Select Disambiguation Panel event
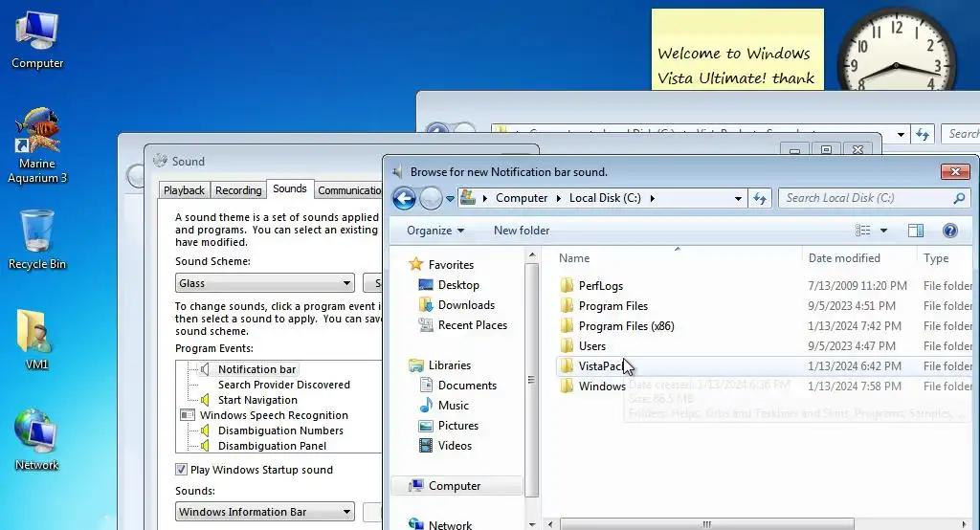Image resolution: width=980 pixels, height=530 pixels. [x=272, y=446]
